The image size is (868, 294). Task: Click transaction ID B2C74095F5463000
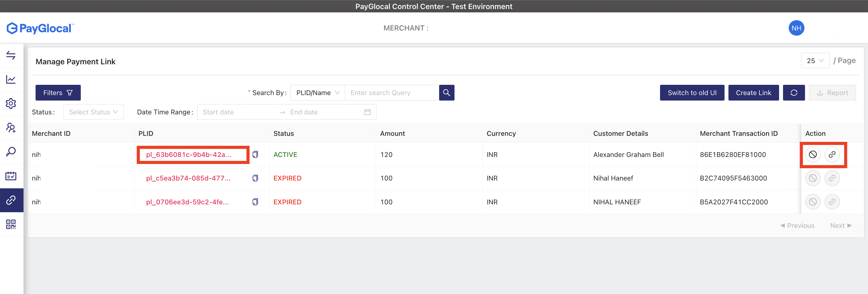[733, 178]
